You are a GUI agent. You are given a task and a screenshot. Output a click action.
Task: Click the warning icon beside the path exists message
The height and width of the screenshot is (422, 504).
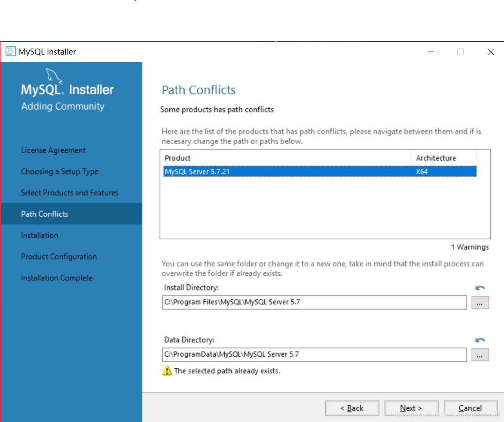coord(167,370)
